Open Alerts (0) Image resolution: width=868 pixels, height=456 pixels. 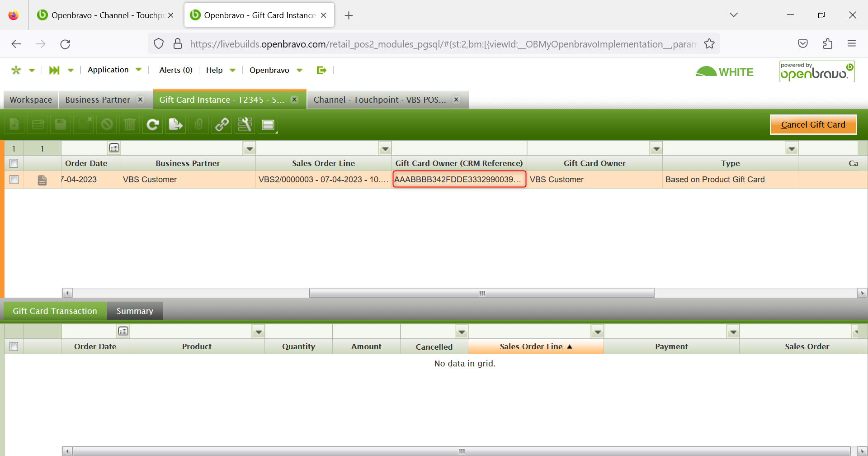pyautogui.click(x=176, y=70)
